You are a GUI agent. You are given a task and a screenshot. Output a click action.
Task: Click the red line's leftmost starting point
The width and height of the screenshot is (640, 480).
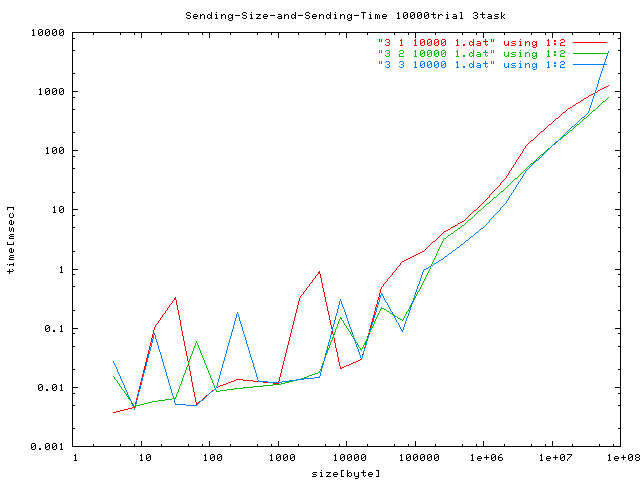pos(114,412)
